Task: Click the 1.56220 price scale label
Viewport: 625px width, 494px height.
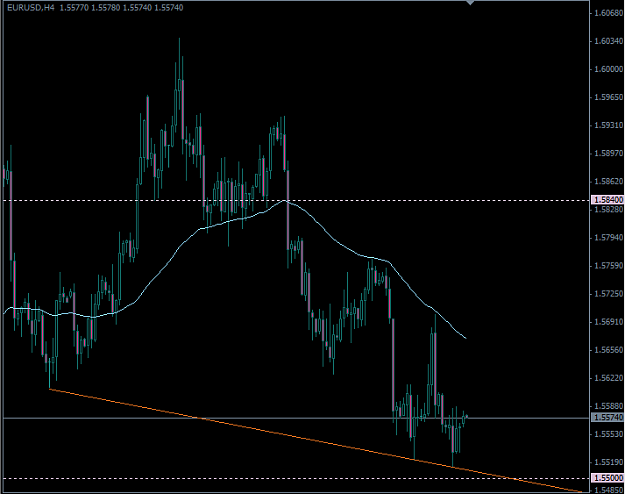Action: pos(608,378)
